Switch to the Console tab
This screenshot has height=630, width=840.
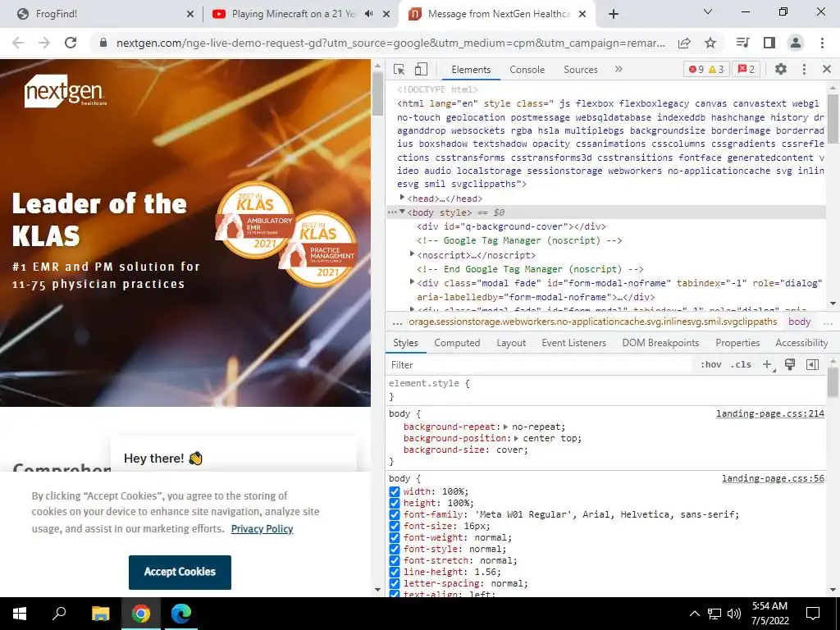527,70
